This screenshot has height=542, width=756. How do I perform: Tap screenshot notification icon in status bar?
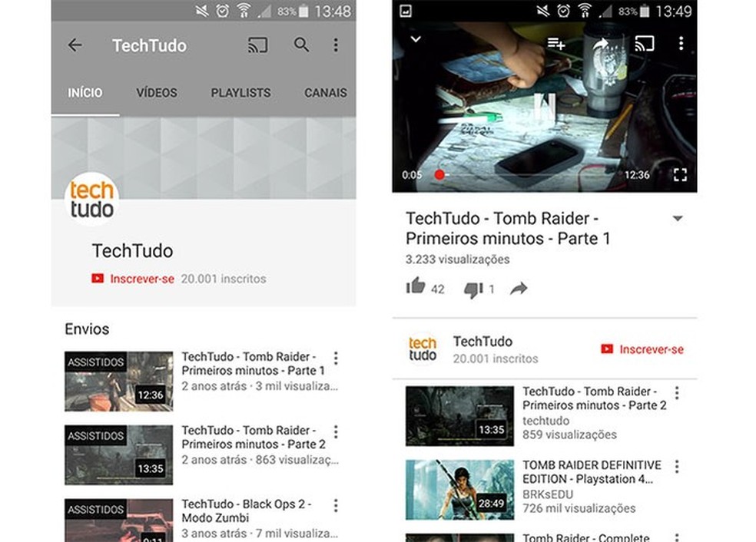[406, 11]
